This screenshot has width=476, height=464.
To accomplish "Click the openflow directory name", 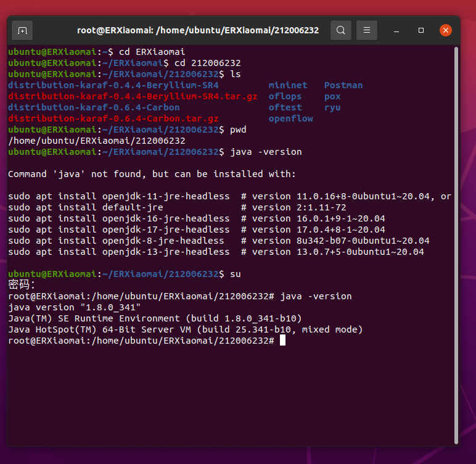I will pos(290,118).
